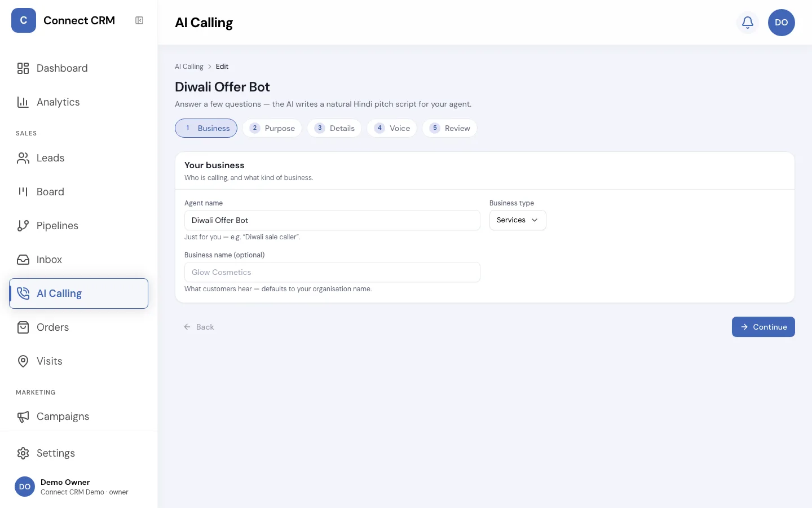This screenshot has width=812, height=508.
Task: Follow the AI Calling breadcrumb link
Action: 189,67
